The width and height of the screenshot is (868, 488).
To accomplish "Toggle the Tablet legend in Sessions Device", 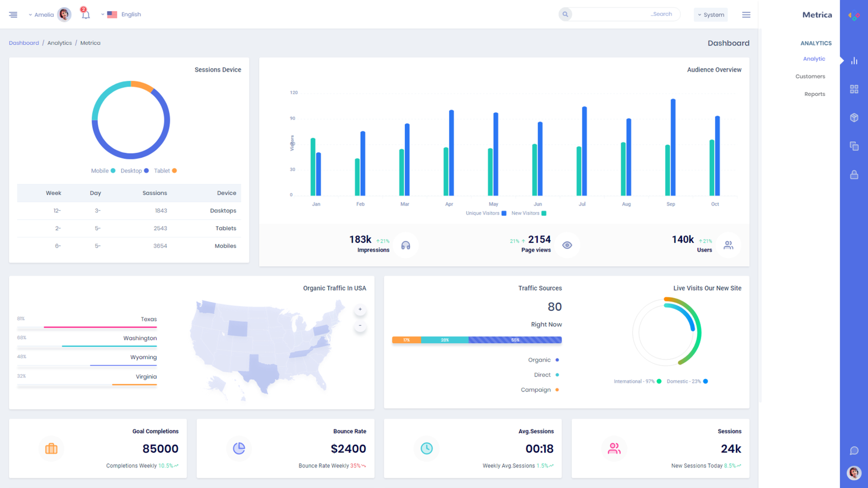I will click(165, 171).
